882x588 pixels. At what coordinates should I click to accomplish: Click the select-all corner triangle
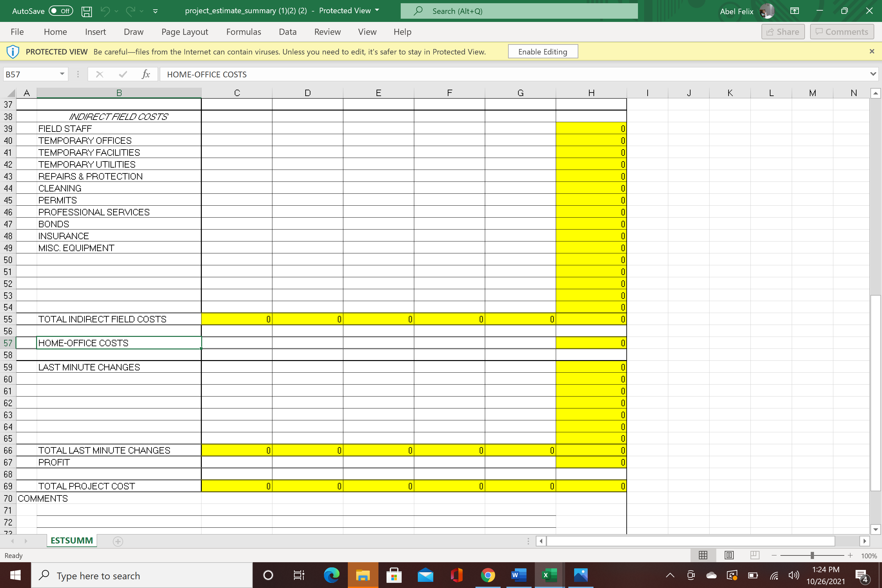click(11, 93)
